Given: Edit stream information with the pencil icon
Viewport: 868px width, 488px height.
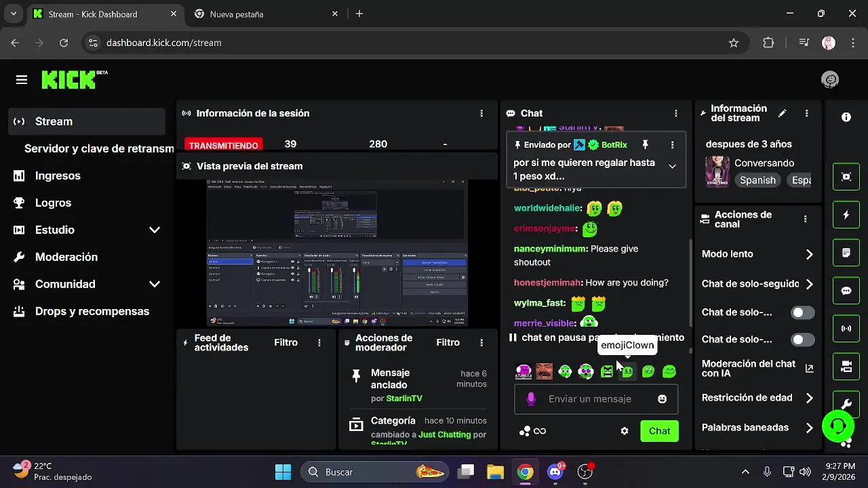Looking at the screenshot, I should click(783, 114).
